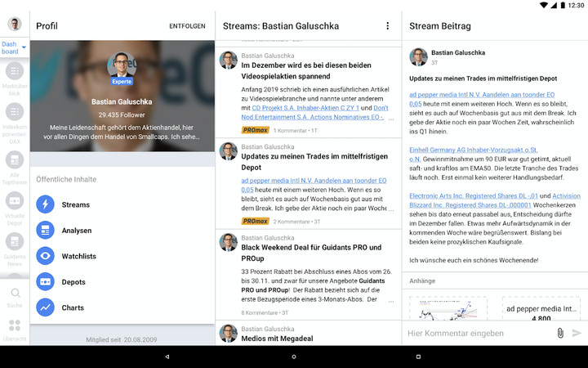Open the Charts line icon
The width and height of the screenshot is (588, 368).
pos(46,307)
